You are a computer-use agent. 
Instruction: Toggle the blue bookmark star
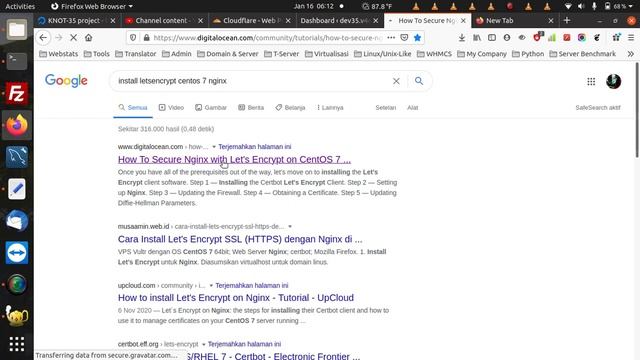(x=417, y=38)
